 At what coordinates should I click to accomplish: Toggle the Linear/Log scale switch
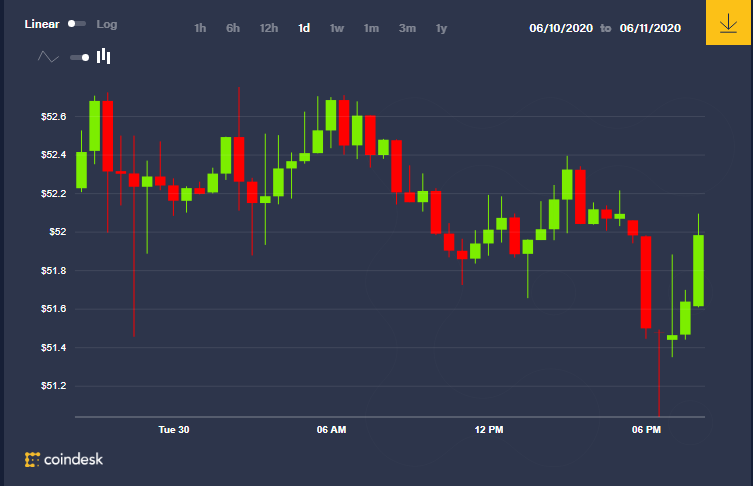coord(77,24)
